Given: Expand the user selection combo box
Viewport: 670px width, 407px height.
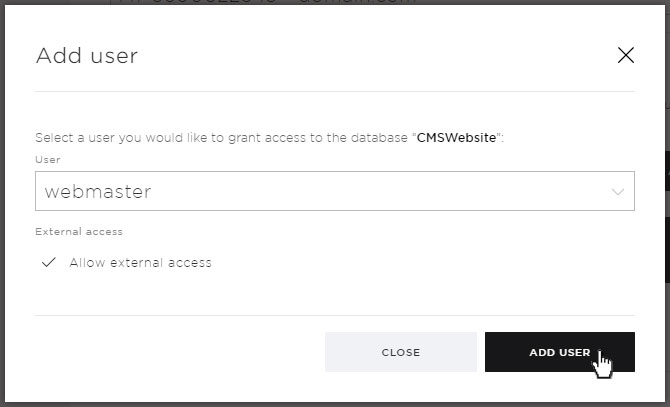Looking at the screenshot, I should (335, 191).
